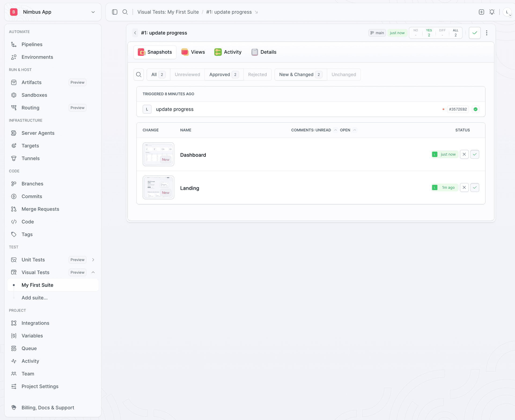
Task: Open the Dashboard snapshot thumbnail
Action: 159,154
